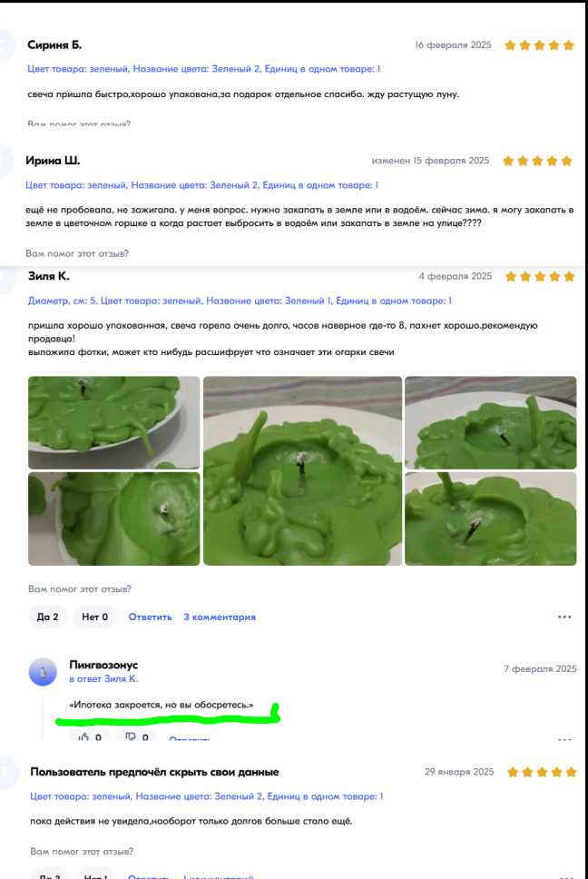Screen dimensions: 588x879
Task: Open top-left green candle photo
Action: tap(113, 422)
